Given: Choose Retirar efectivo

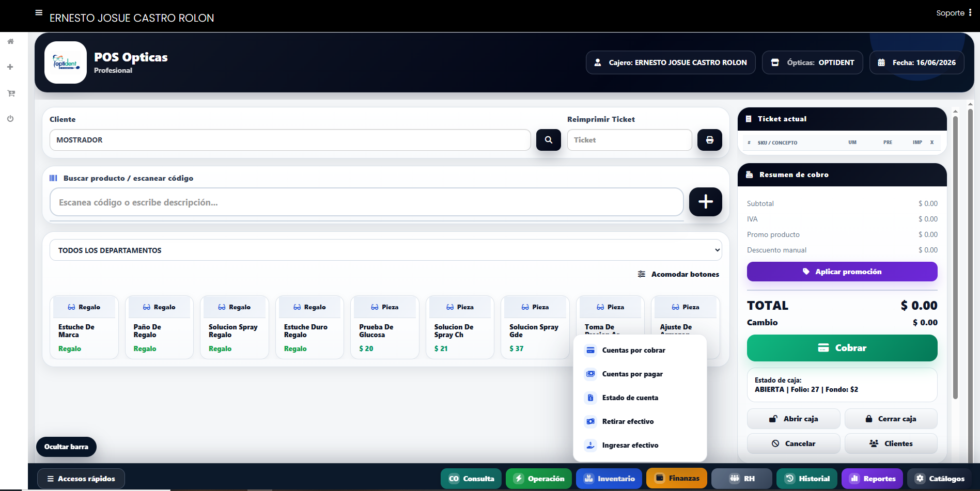Looking at the screenshot, I should coord(640,421).
